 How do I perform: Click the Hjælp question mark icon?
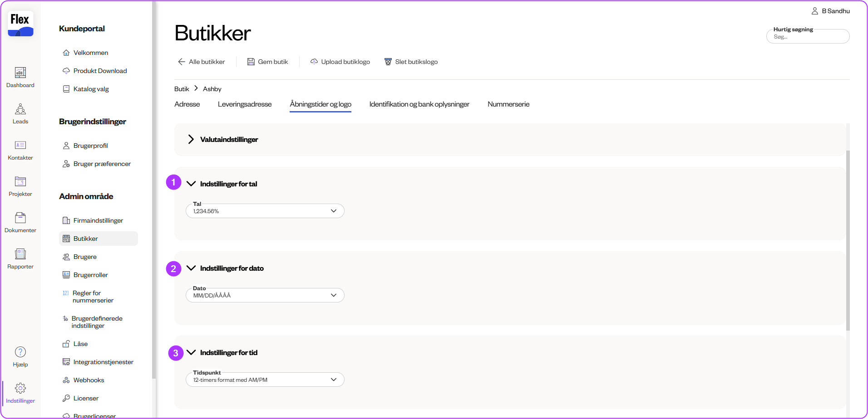pyautogui.click(x=20, y=352)
